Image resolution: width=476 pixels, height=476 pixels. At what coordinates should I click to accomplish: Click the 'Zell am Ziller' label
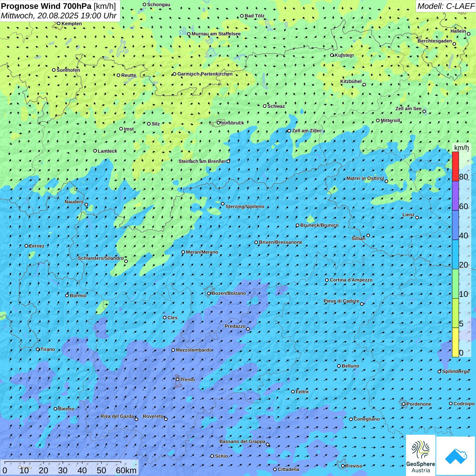point(306,131)
